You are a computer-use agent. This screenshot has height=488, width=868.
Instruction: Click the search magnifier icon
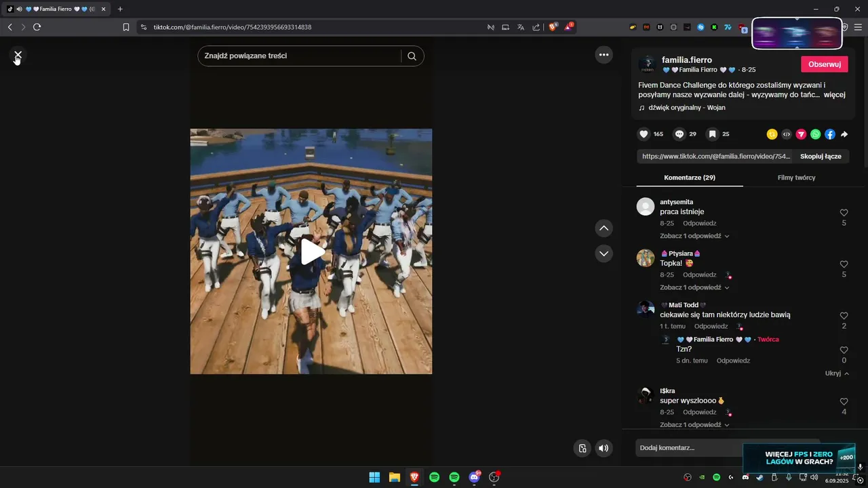tap(412, 56)
